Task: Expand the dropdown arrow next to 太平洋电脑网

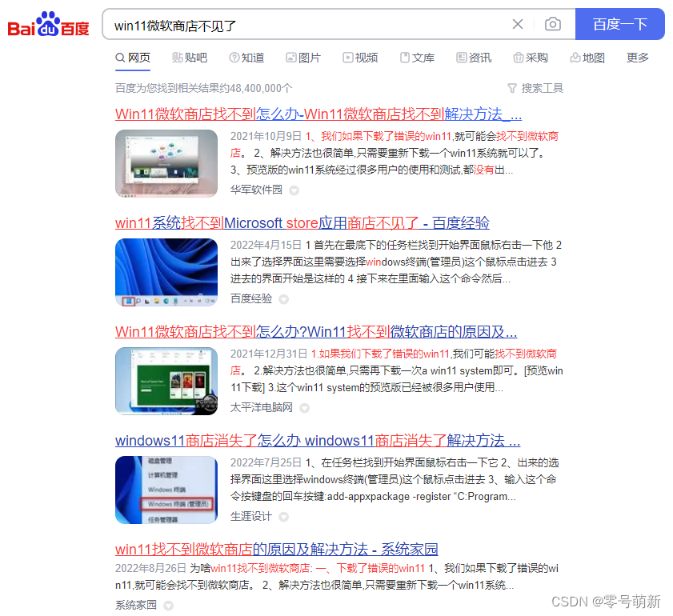Action: [x=304, y=408]
